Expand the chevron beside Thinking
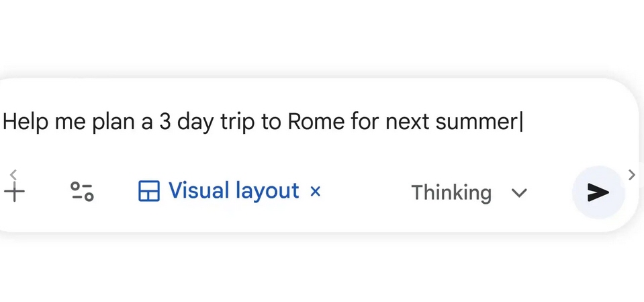Screen dimensions: 644x302 coord(519,192)
